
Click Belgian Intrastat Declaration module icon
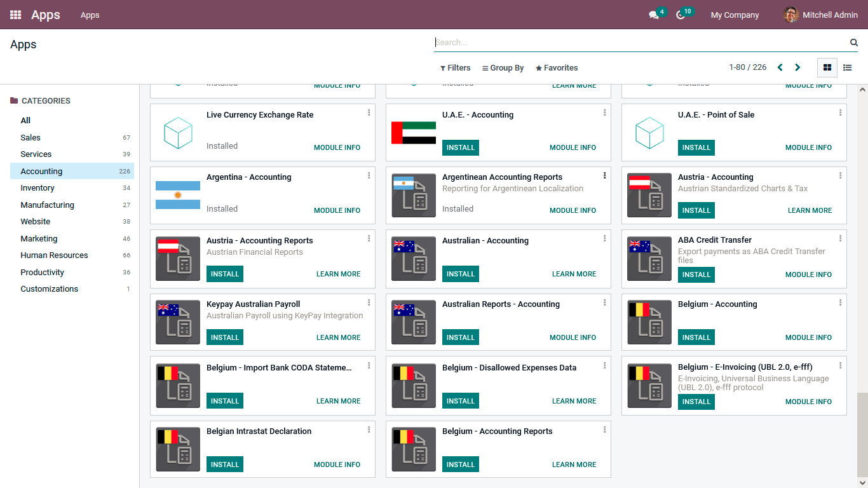point(178,449)
